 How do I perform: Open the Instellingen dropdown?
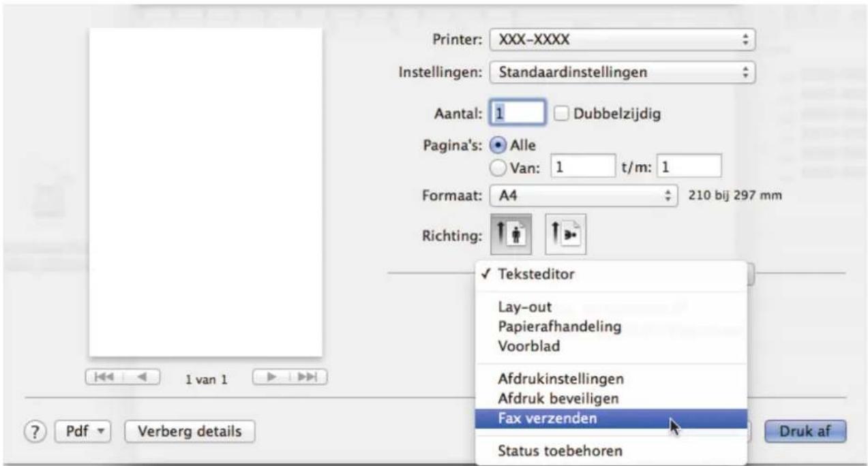[x=623, y=71]
